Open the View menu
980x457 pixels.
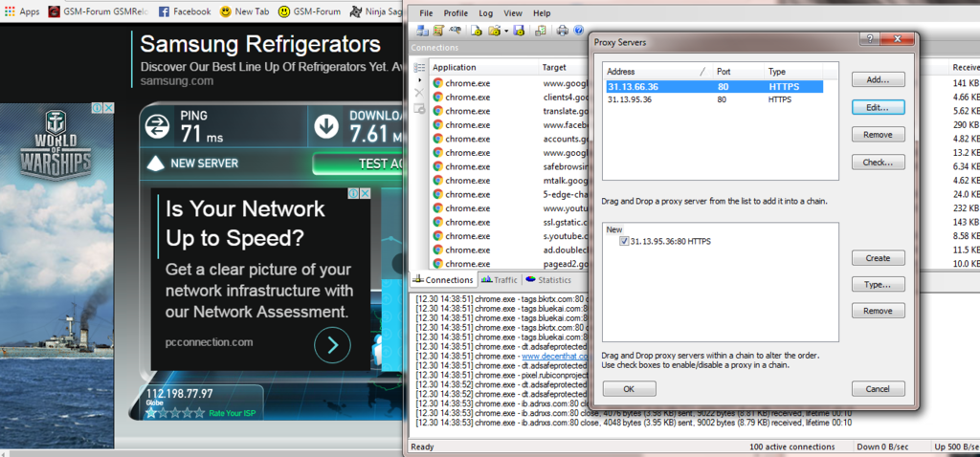[513, 13]
